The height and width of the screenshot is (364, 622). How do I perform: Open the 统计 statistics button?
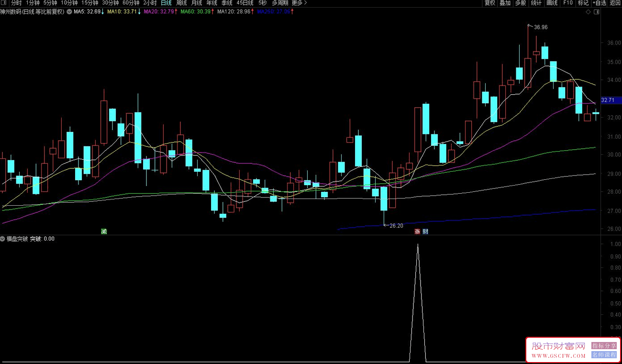tap(536, 3)
